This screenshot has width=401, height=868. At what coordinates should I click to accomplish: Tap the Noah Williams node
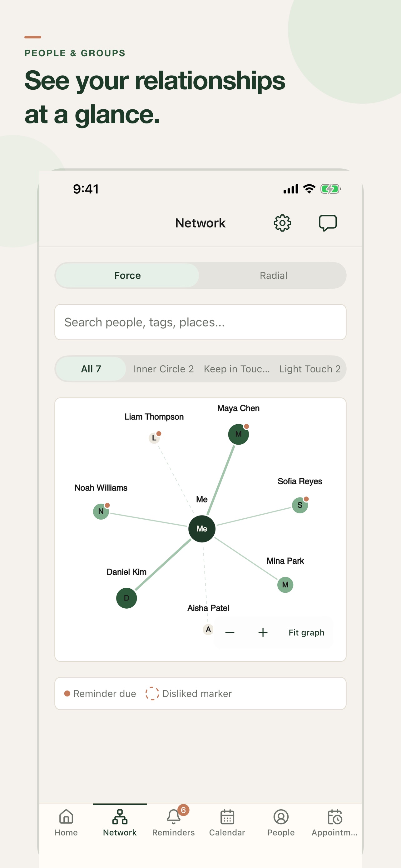(x=101, y=511)
